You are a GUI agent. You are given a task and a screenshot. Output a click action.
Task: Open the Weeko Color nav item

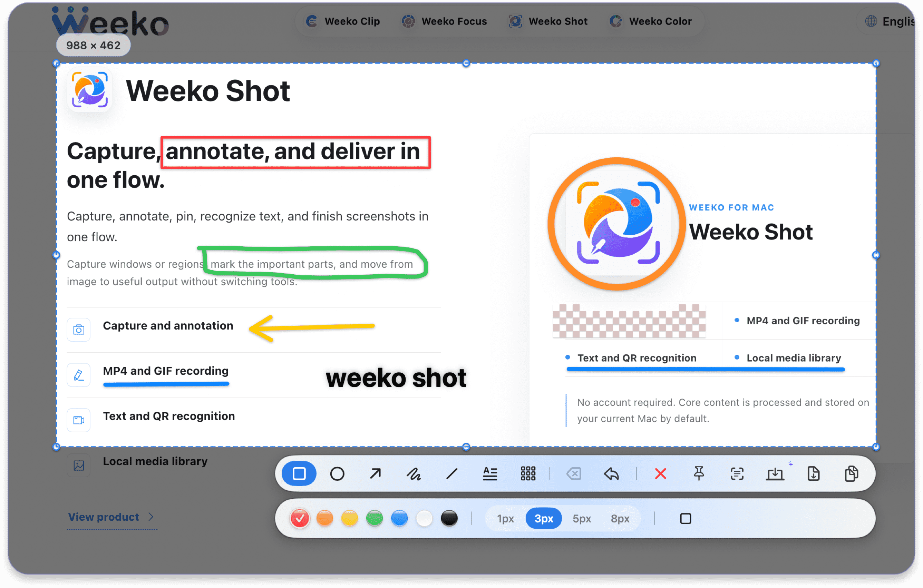[650, 21]
